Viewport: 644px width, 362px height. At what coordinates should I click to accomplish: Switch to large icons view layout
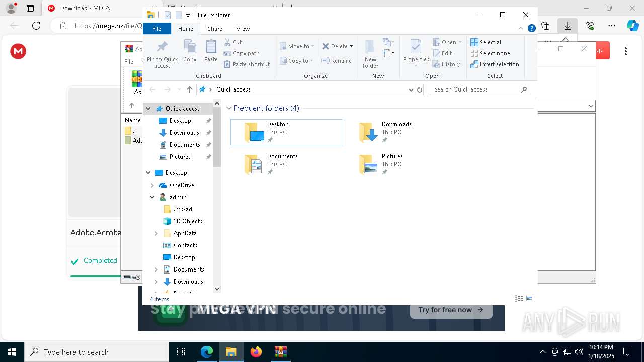(529, 299)
